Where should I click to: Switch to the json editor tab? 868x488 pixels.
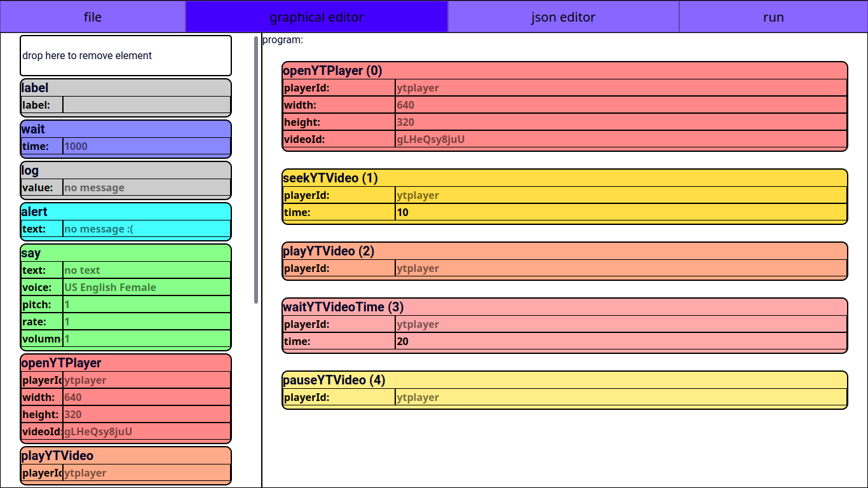click(x=563, y=17)
